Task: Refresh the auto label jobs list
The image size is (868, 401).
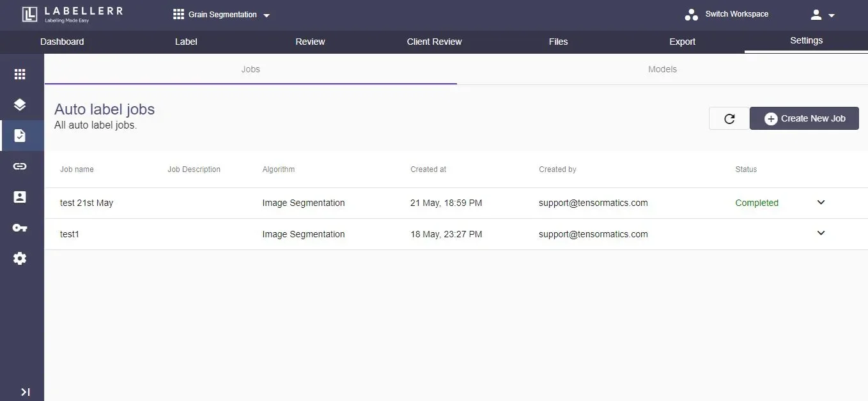Action: click(729, 118)
